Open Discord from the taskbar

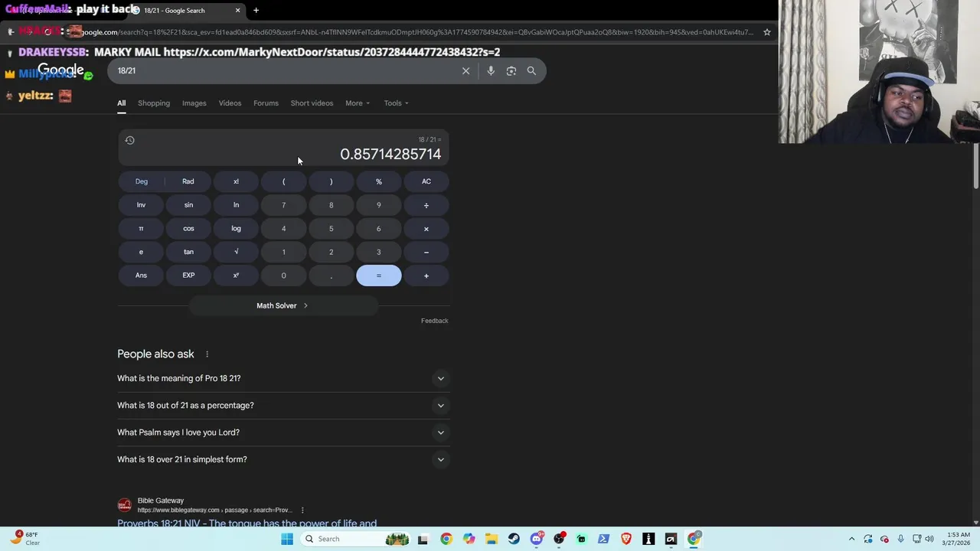pos(537,539)
